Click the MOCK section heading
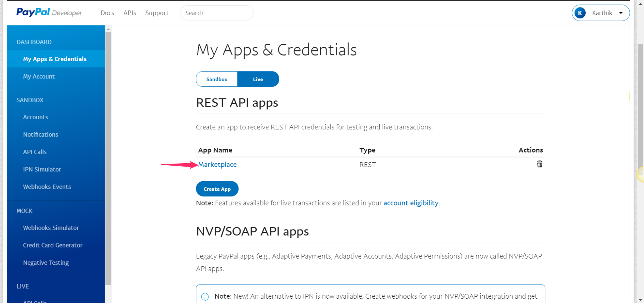Image resolution: width=644 pixels, height=303 pixels. pos(24,211)
